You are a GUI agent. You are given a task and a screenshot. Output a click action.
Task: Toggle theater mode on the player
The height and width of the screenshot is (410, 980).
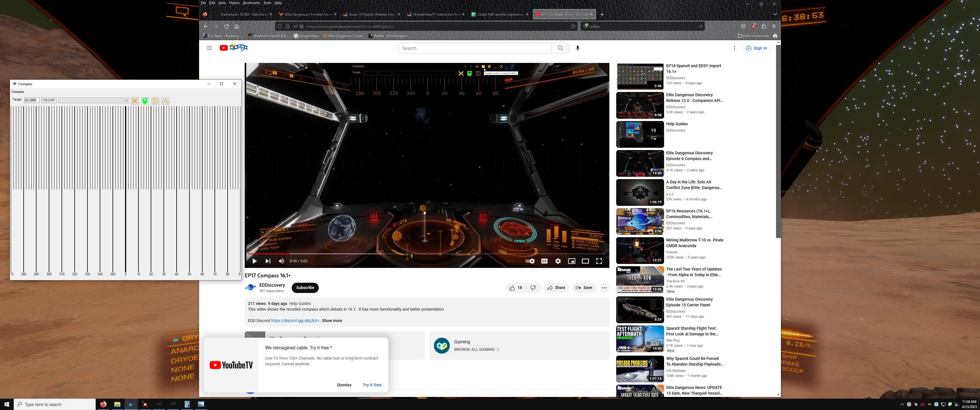(585, 261)
